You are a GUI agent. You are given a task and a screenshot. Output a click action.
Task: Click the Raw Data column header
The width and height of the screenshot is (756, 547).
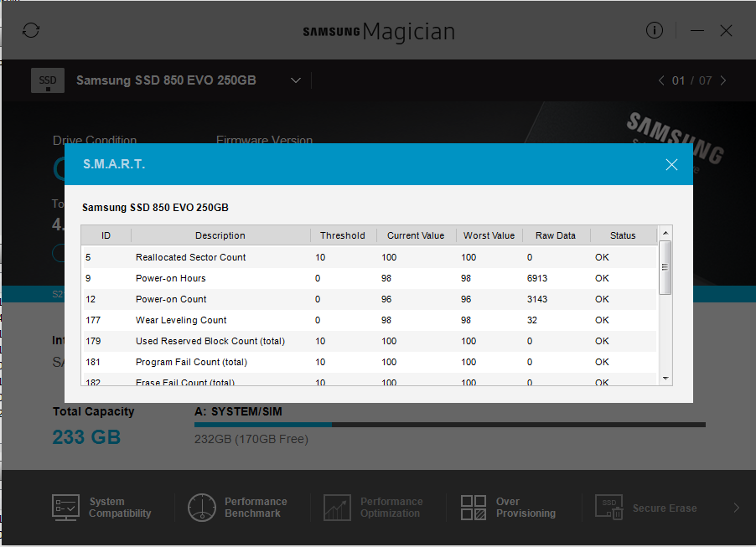point(556,235)
